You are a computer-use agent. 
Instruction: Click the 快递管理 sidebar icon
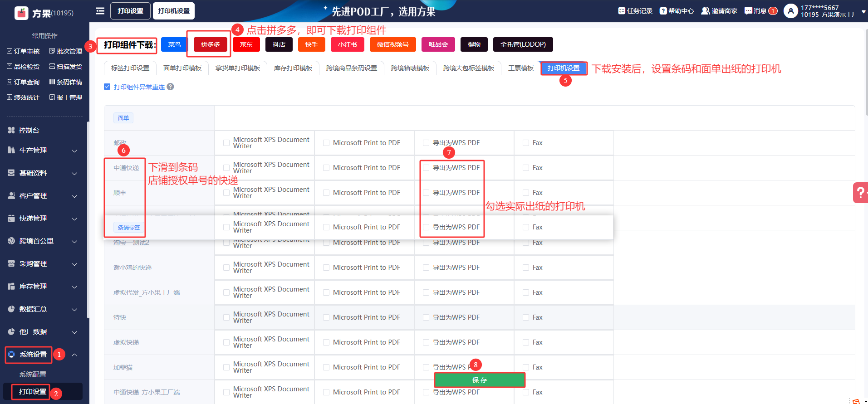click(x=11, y=218)
